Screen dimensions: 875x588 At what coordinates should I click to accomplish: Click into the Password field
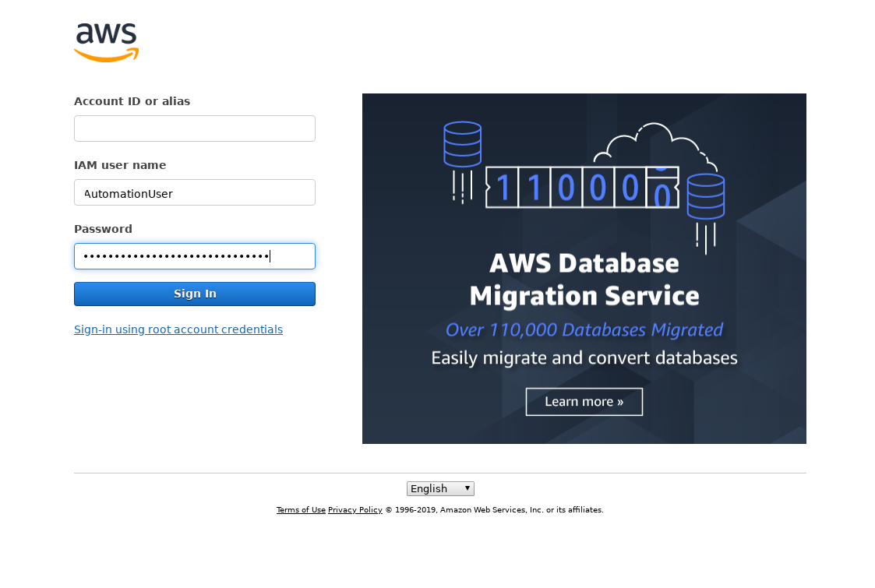(x=195, y=256)
